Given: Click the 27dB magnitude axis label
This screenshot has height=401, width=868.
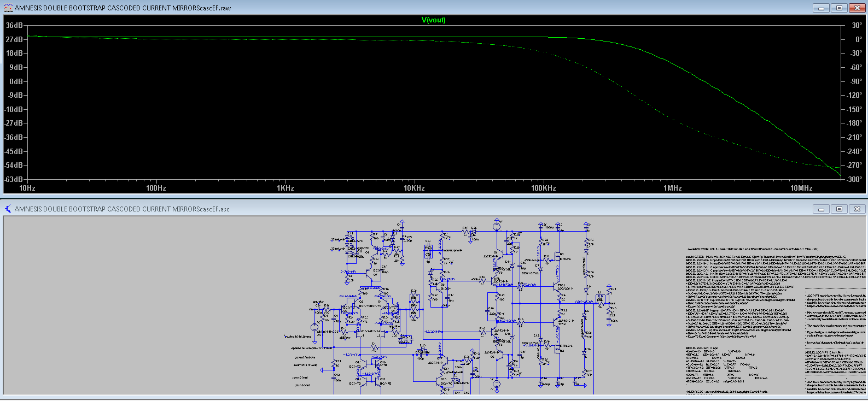Looking at the screenshot, I should [14, 39].
